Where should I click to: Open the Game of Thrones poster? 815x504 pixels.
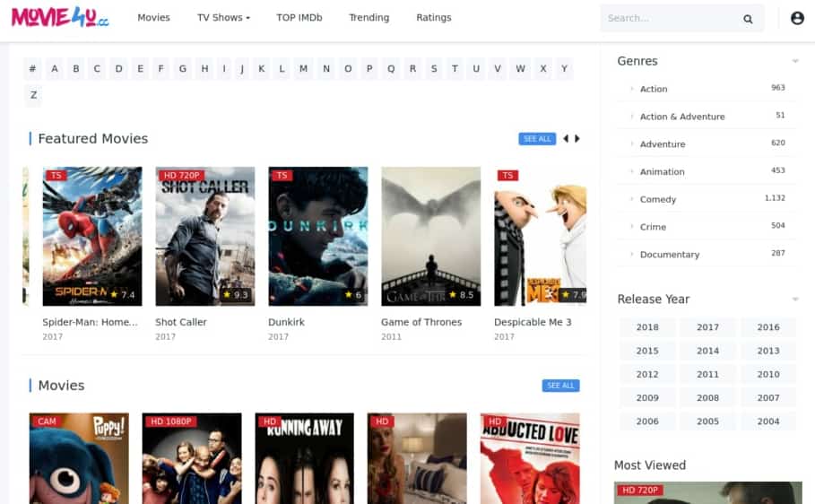pyautogui.click(x=431, y=236)
